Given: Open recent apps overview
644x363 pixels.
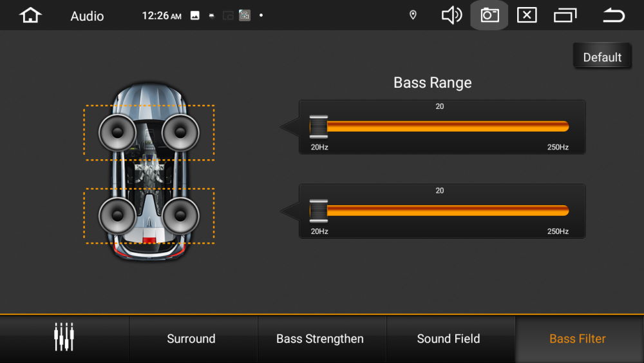Looking at the screenshot, I should (x=565, y=15).
